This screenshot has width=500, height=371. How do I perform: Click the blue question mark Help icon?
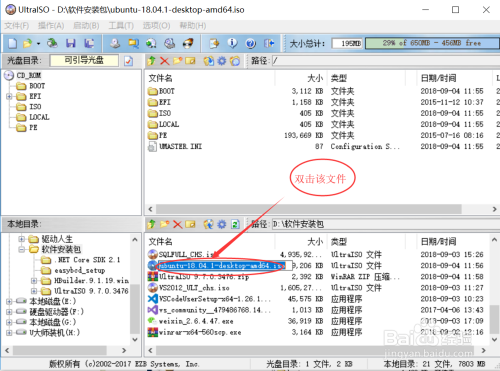coord(251,43)
